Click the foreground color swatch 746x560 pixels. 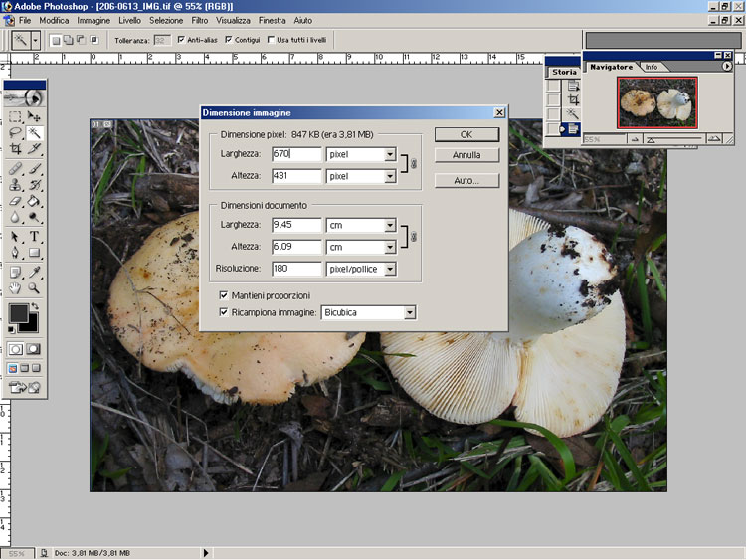[x=18, y=313]
